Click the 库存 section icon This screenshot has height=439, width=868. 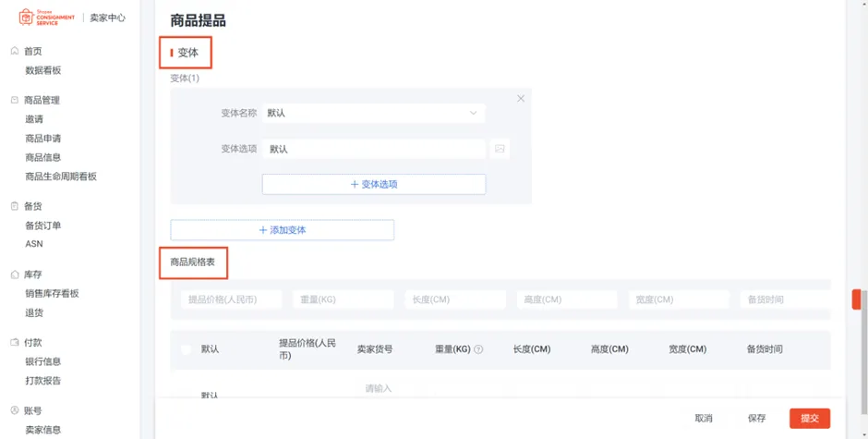[x=15, y=274]
